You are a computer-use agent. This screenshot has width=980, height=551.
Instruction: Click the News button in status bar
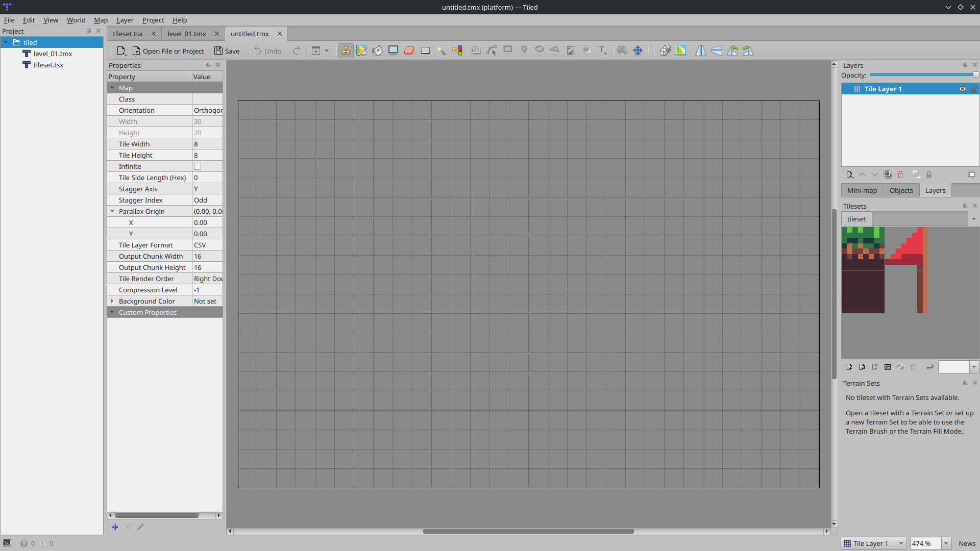click(967, 543)
